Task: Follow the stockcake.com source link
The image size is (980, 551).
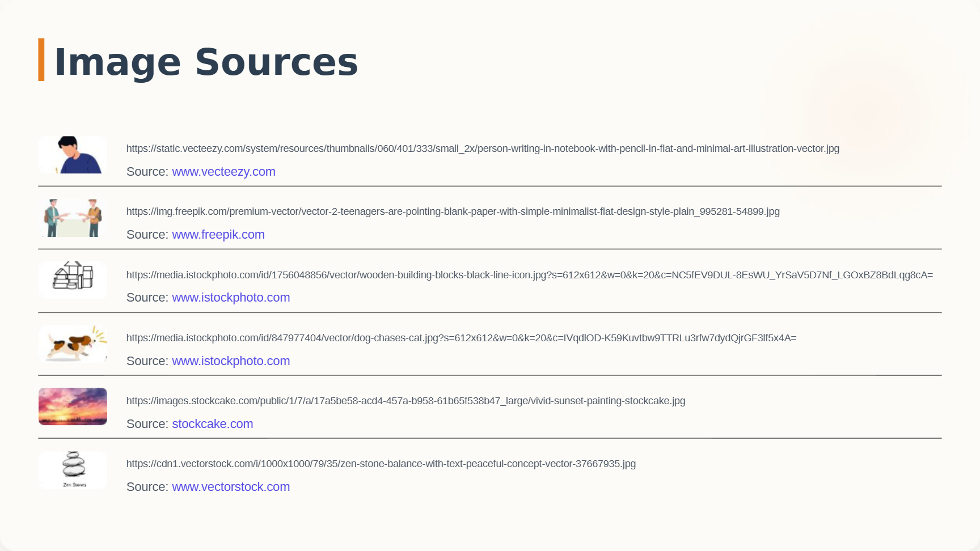Action: click(213, 424)
